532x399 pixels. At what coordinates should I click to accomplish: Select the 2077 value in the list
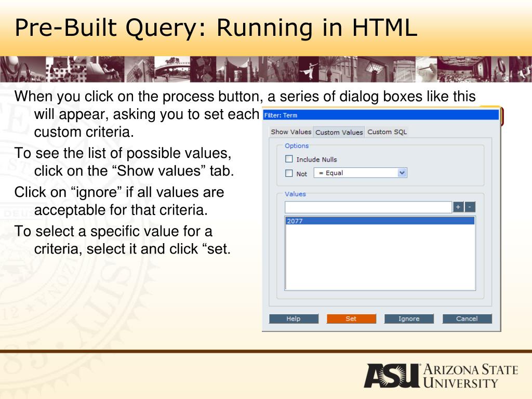click(x=380, y=221)
